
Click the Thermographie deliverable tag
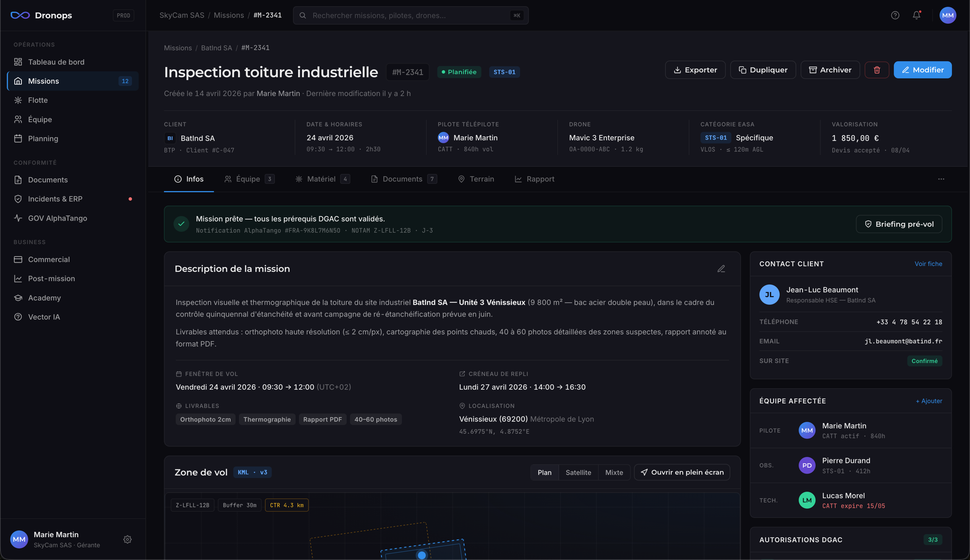point(267,419)
